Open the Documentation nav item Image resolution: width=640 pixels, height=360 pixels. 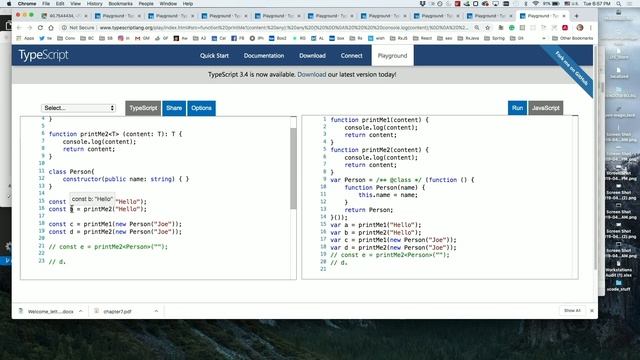coord(264,56)
